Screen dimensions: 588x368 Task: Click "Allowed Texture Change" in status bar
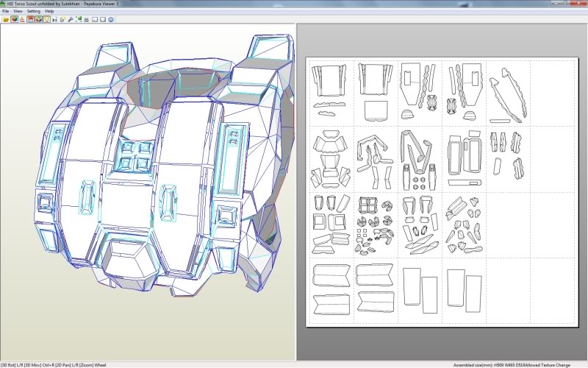pyautogui.click(x=548, y=365)
